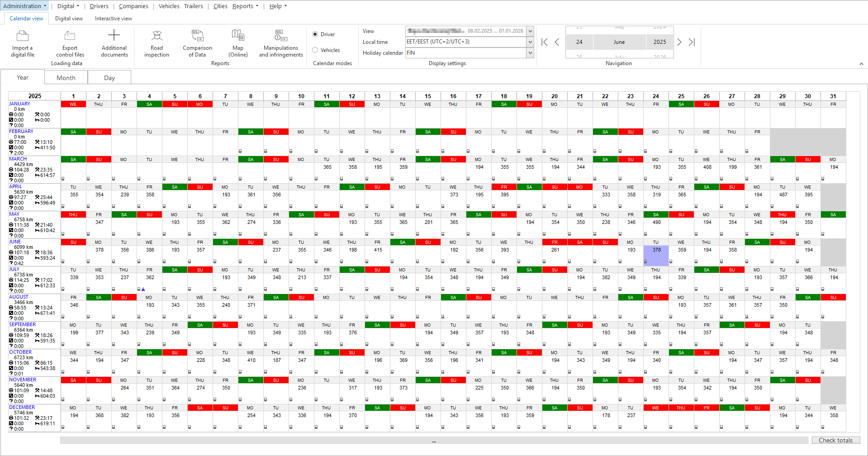Select the Vehicles calendar mode

coord(326,50)
